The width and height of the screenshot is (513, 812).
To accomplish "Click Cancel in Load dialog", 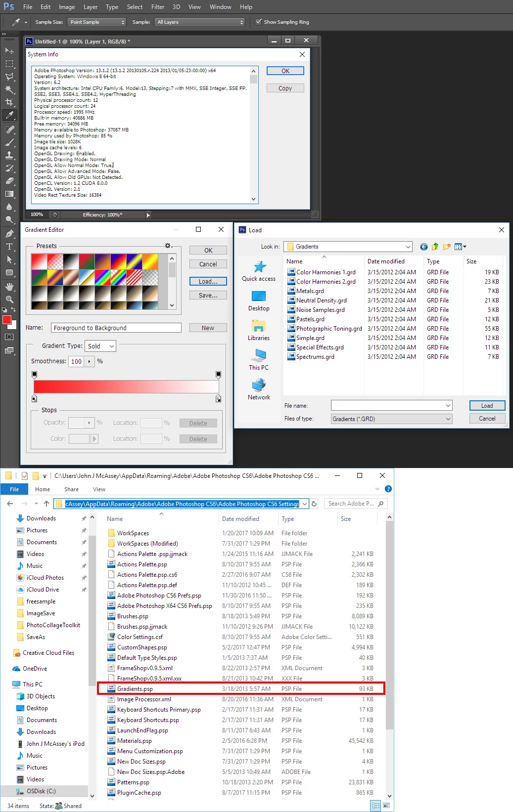I will click(x=487, y=418).
